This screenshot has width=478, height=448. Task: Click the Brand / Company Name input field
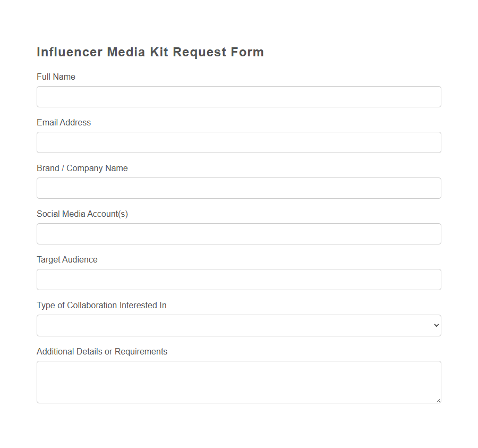238,188
